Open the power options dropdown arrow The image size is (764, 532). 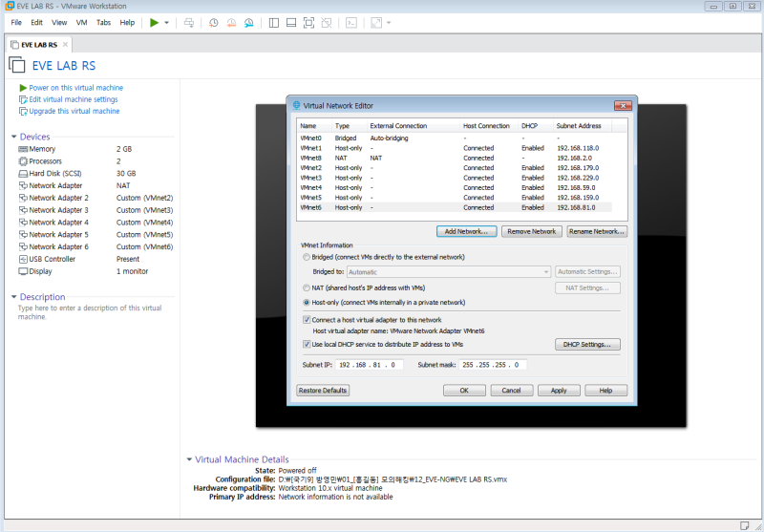[167, 22]
